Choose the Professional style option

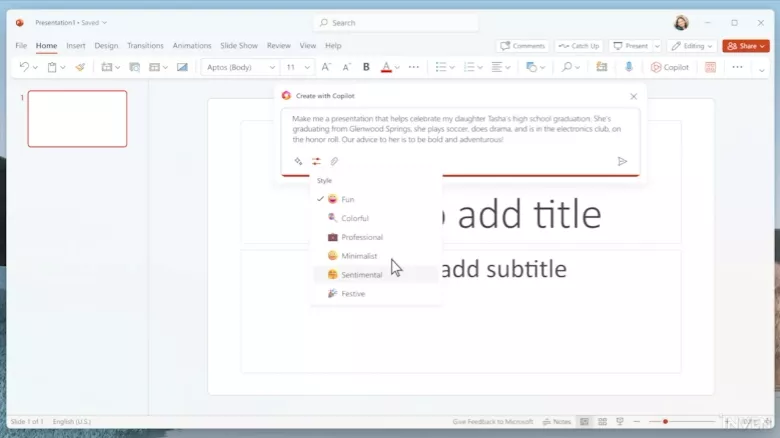361,237
